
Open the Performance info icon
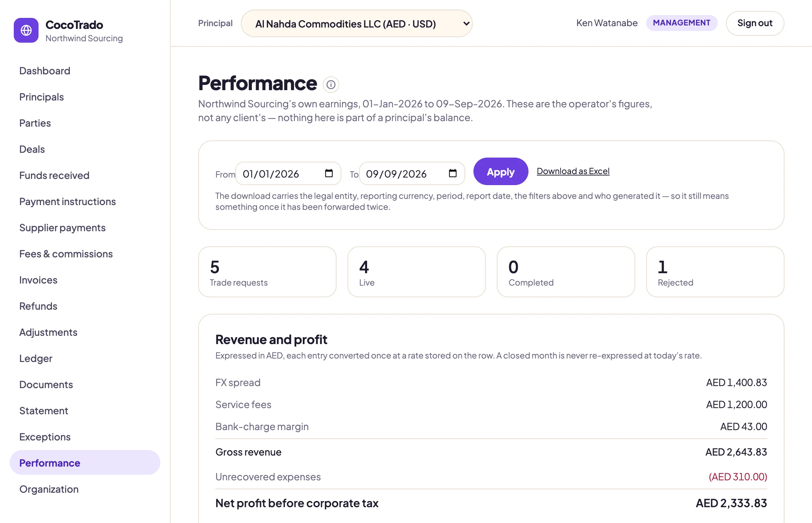pos(331,85)
